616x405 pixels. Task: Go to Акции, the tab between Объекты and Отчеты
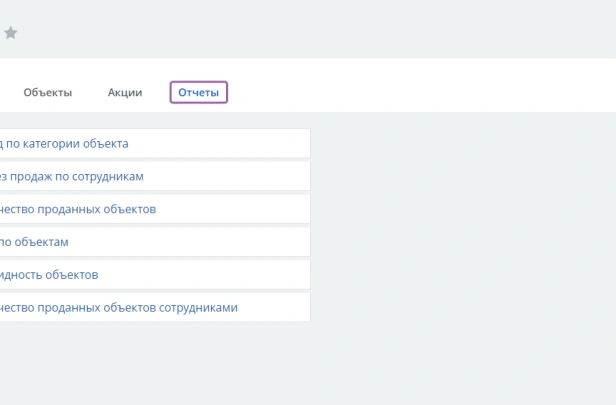tap(125, 93)
